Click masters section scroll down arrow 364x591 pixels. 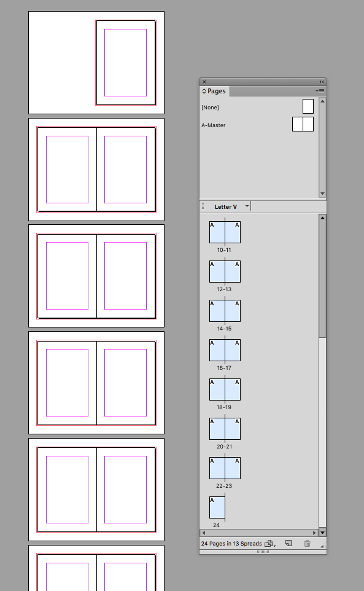(x=322, y=194)
